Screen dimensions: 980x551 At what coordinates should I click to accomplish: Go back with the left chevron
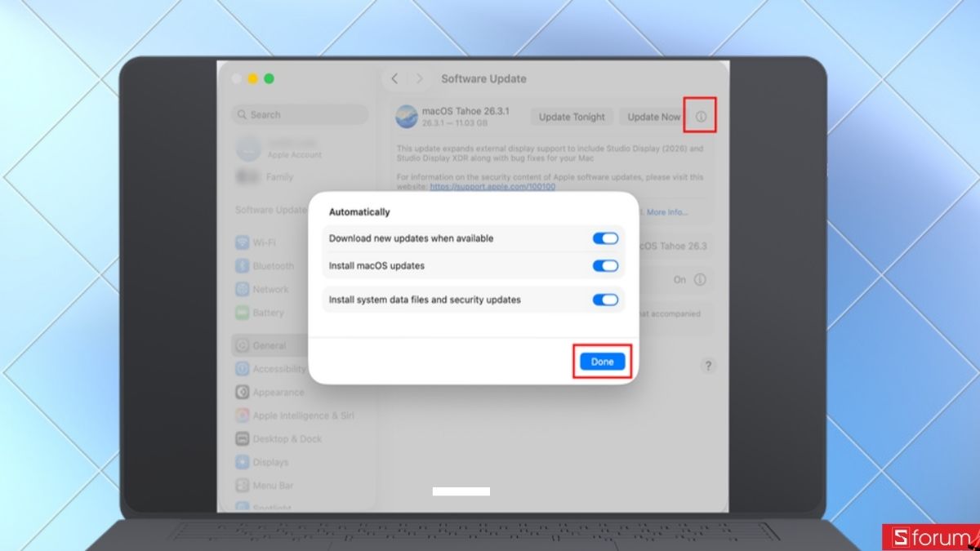(x=394, y=78)
